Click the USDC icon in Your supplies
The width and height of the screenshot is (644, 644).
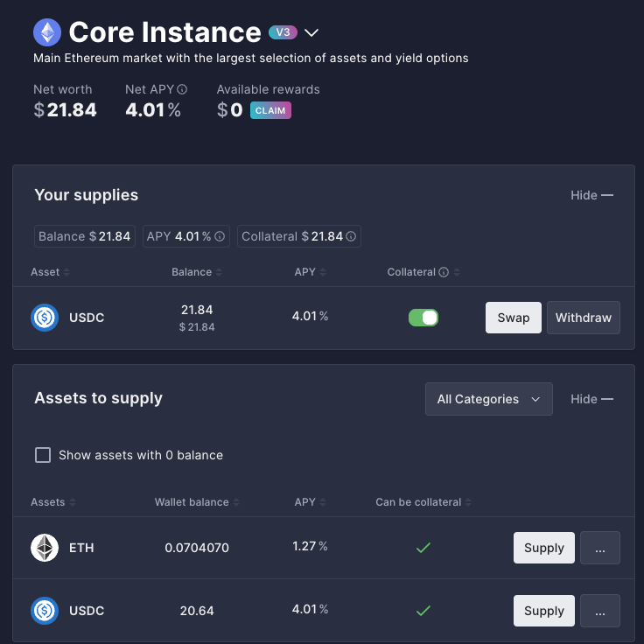point(45,318)
